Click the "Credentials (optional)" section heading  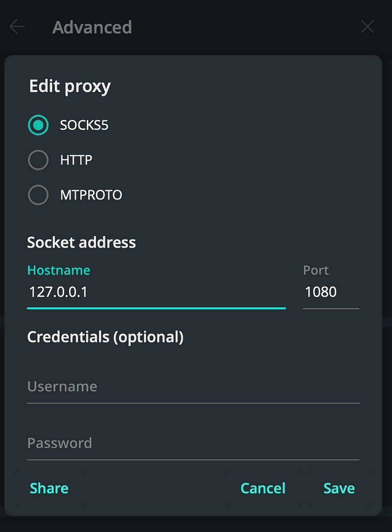pos(105,337)
